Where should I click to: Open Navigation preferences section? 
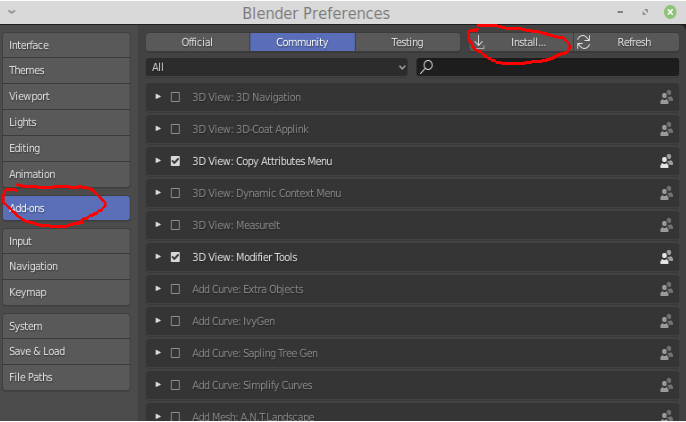click(x=66, y=266)
